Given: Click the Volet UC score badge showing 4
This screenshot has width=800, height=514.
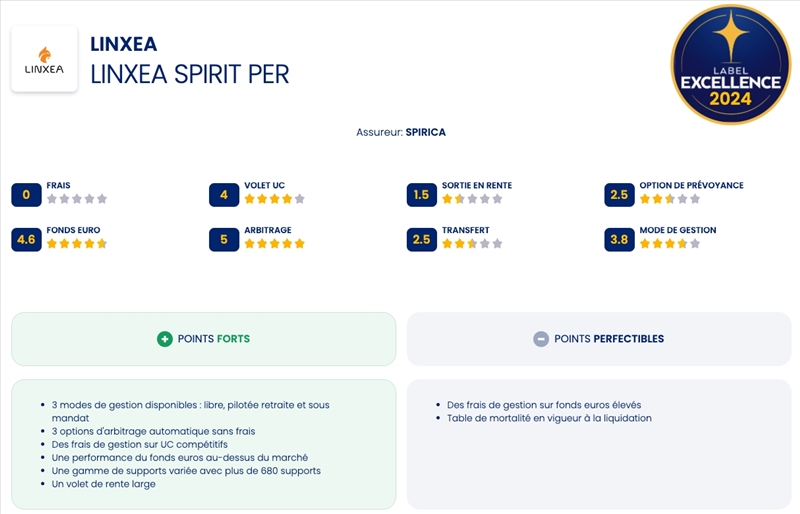Looking at the screenshot, I should 224,195.
